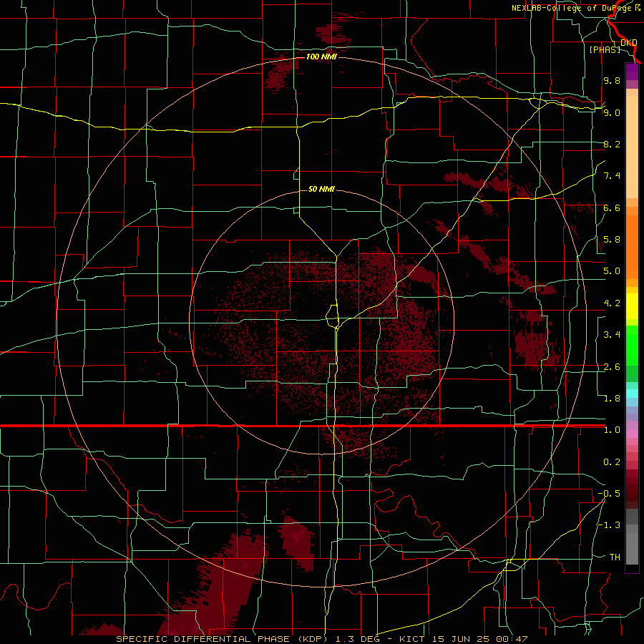Click the "7.4" scale value
The width and height of the screenshot is (644, 644).
tap(612, 176)
